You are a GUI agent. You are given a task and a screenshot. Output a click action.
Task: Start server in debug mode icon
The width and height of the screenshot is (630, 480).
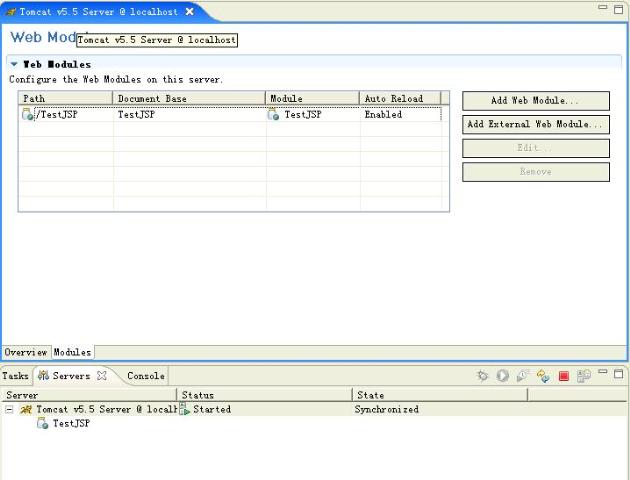click(482, 376)
